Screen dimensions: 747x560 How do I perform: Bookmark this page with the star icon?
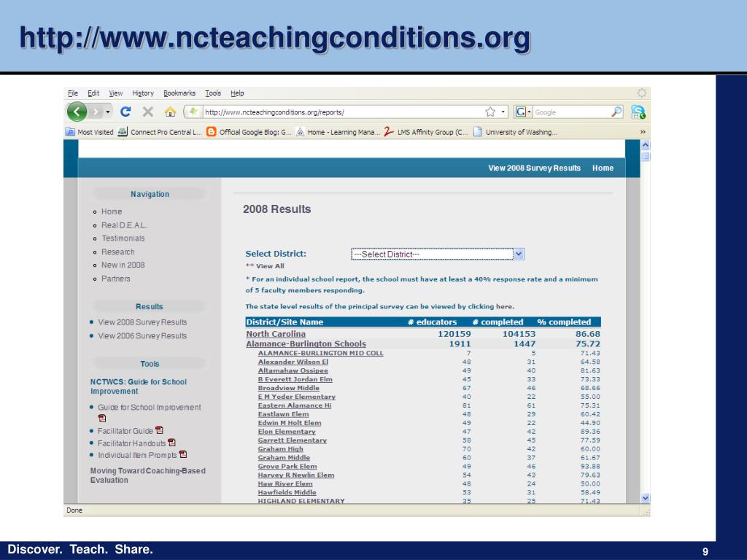coord(490,112)
